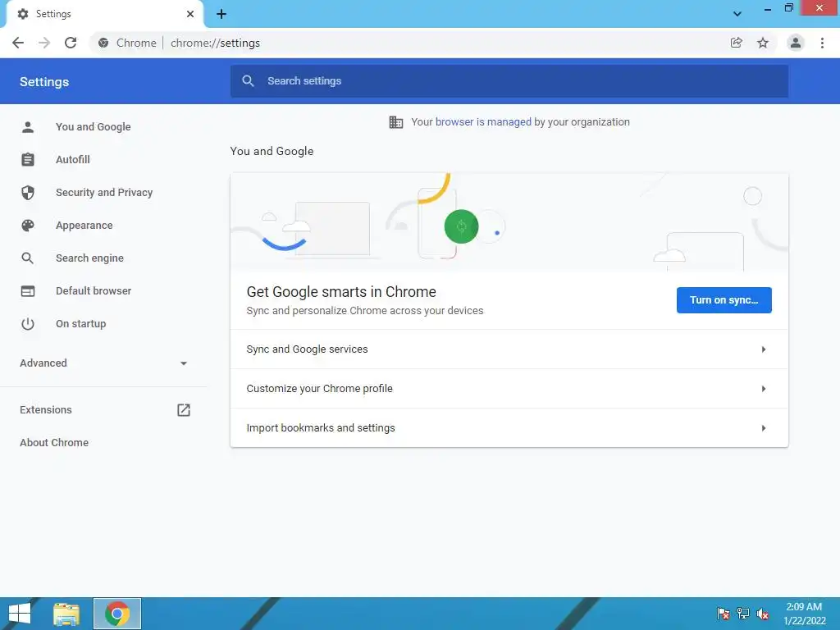This screenshot has height=630, width=840.
Task: Click the shield icon for Security and Privacy
Action: click(x=28, y=192)
